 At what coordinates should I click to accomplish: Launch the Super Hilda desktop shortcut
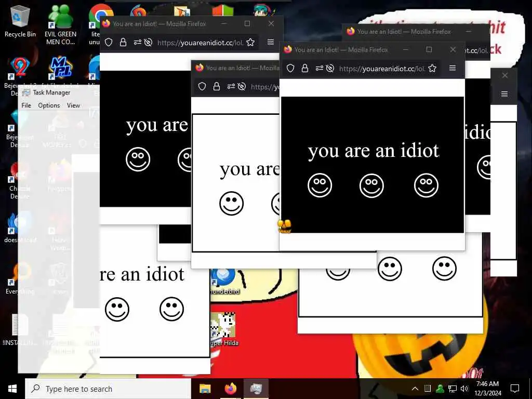pyautogui.click(x=224, y=329)
